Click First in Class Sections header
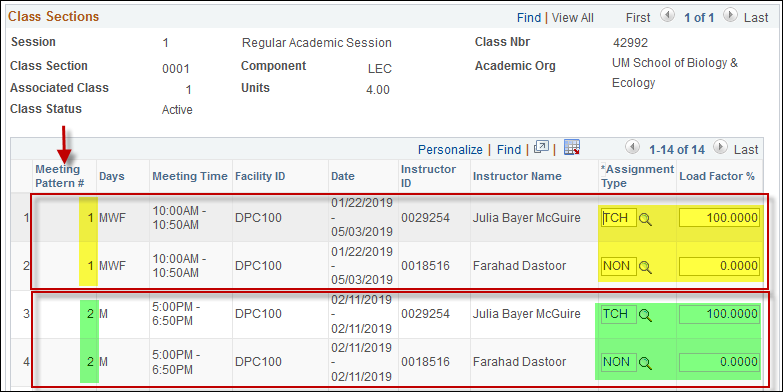783x392 pixels. tap(638, 18)
